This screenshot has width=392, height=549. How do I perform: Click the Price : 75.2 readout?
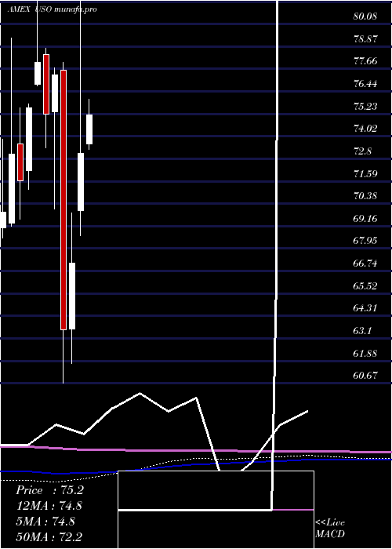coord(49,490)
